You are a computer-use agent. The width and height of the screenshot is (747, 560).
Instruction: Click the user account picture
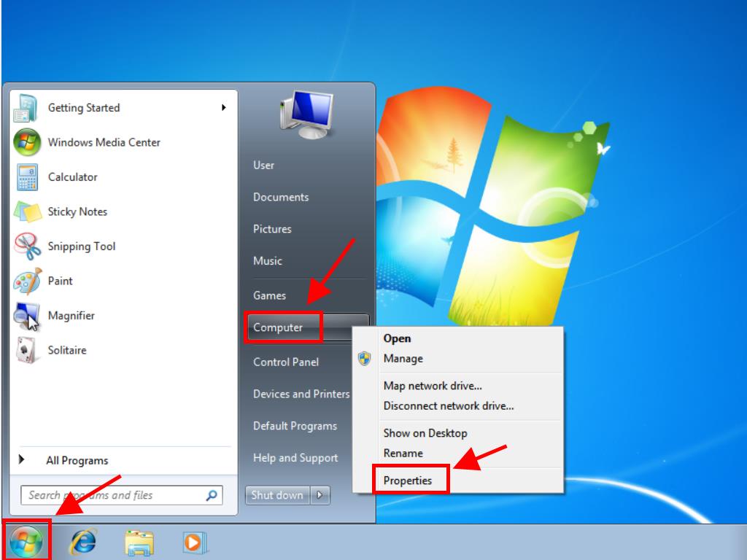click(x=306, y=115)
